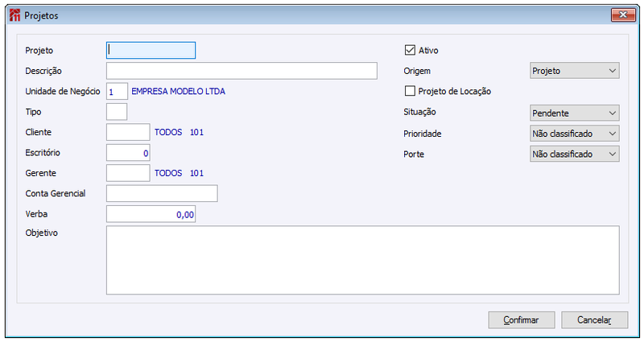Click the Verba amount field
Image resolution: width=644 pixels, height=342 pixels.
pos(151,214)
